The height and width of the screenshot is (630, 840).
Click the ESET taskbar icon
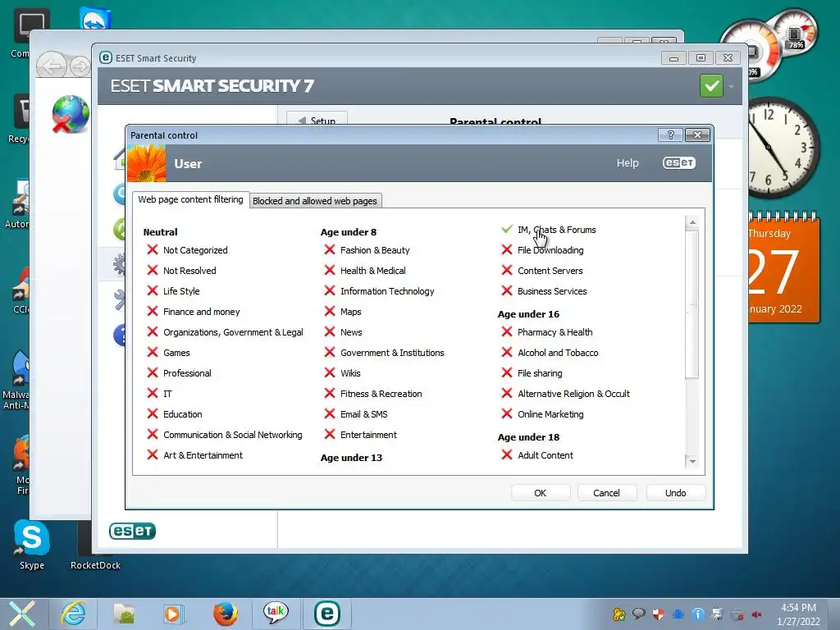pyautogui.click(x=326, y=614)
